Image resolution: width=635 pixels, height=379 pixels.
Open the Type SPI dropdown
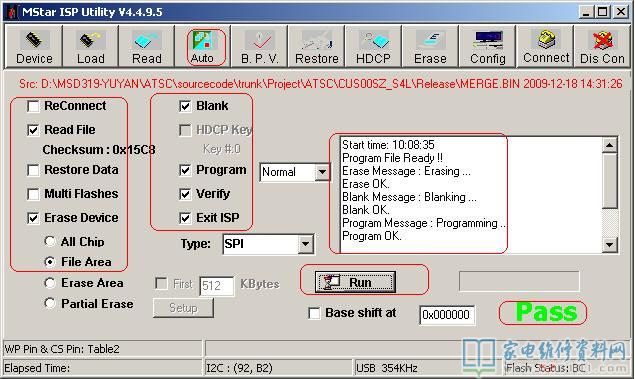(x=305, y=244)
